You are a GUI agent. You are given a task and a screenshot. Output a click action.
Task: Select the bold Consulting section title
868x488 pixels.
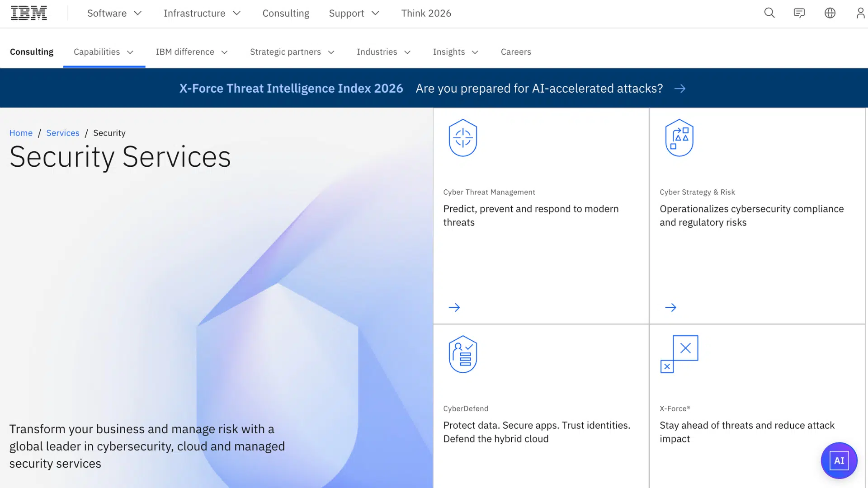tap(32, 52)
